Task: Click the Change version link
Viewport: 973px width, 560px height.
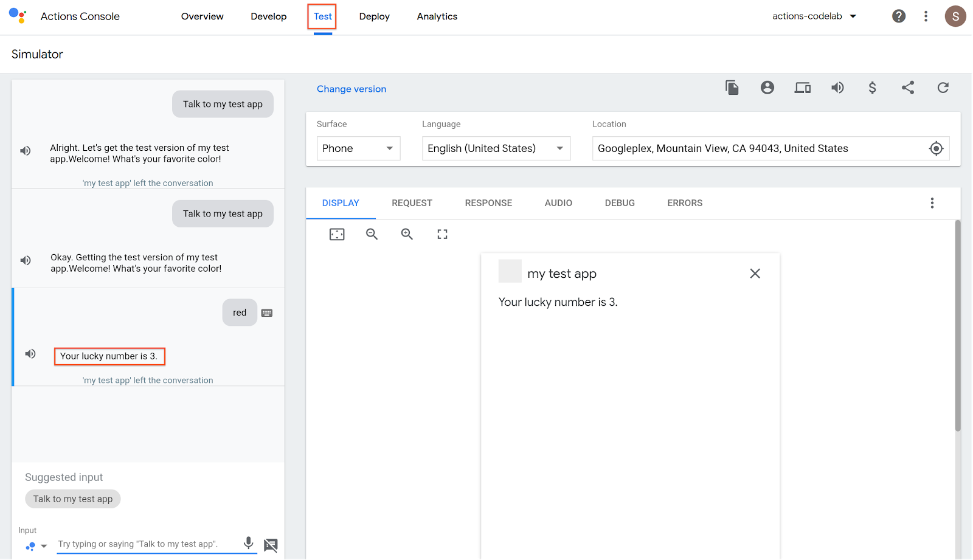Action: coord(351,89)
